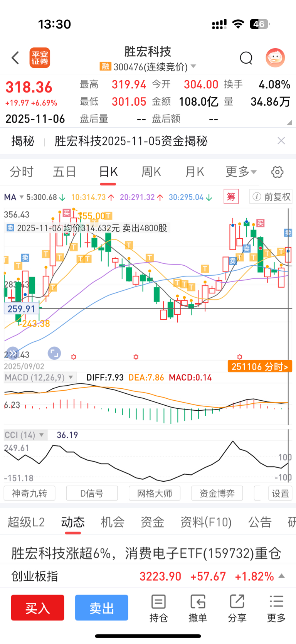Tap the red 买入 button
This screenshot has height=644, width=296.
tap(37, 608)
